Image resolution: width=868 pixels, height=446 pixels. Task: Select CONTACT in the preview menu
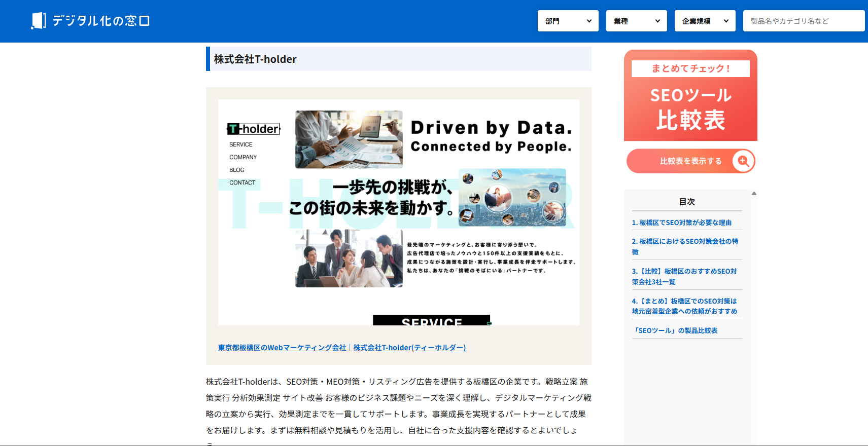pyautogui.click(x=242, y=182)
